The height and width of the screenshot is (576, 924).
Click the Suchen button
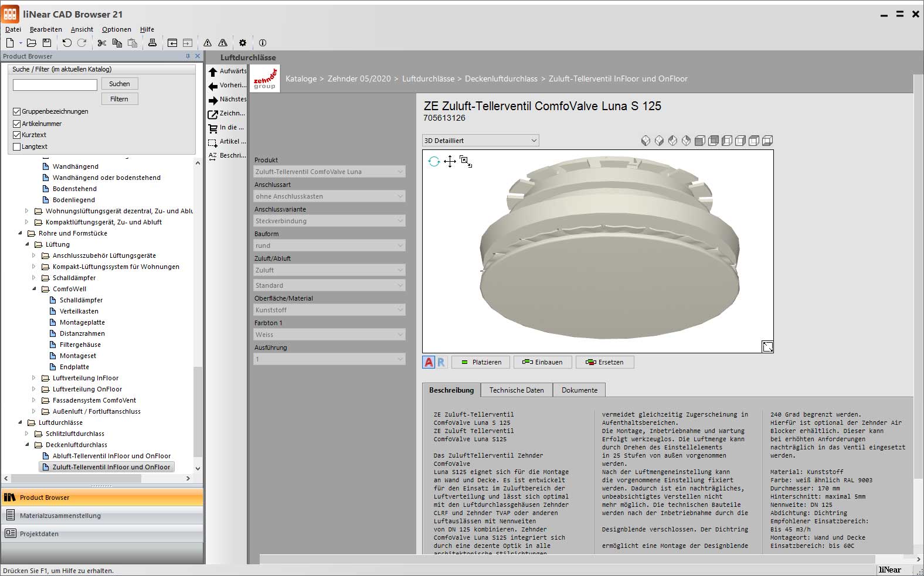click(x=120, y=84)
